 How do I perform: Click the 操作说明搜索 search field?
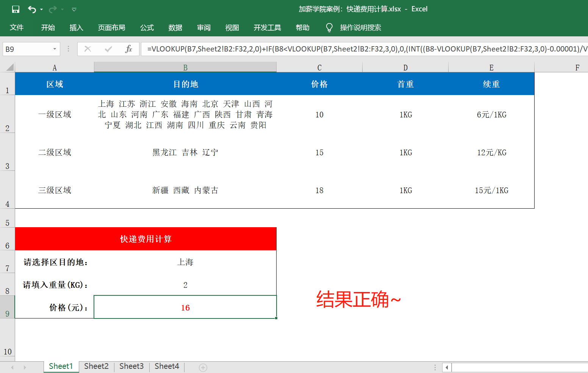pos(361,28)
